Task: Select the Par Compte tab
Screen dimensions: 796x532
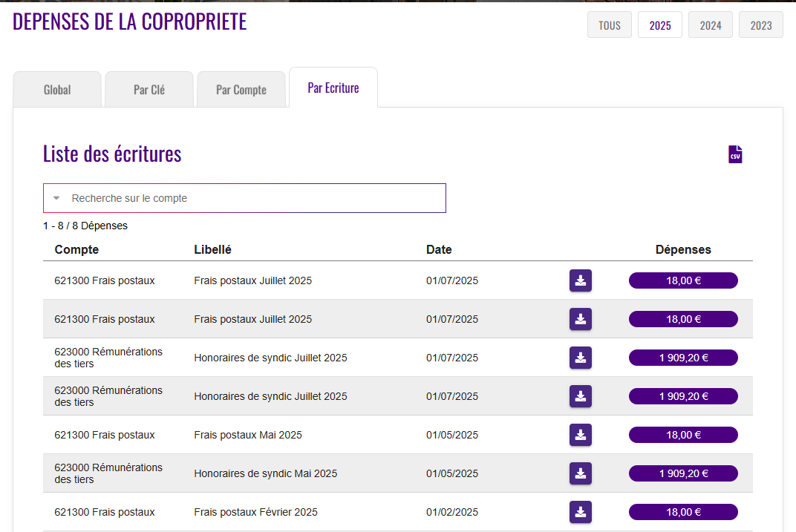Action: coord(241,90)
